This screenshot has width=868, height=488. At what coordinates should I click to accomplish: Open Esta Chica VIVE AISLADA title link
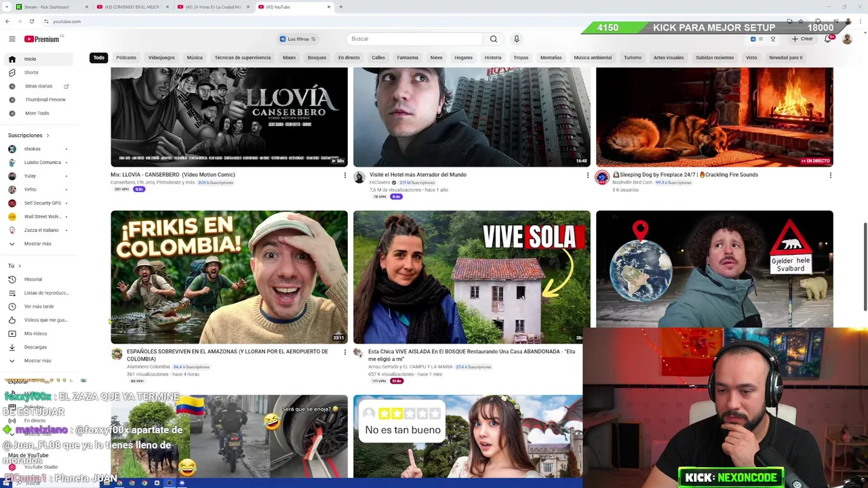[x=472, y=355]
